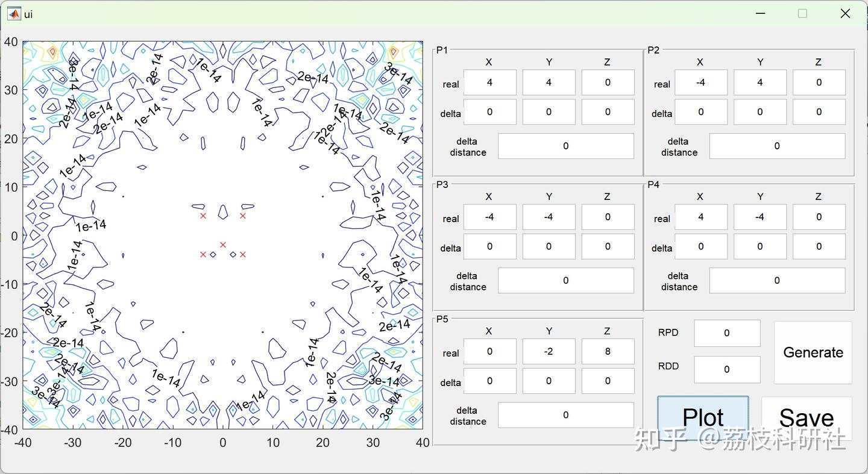Focus the P4 real Z field
This screenshot has width=868, height=474.
pos(819,217)
